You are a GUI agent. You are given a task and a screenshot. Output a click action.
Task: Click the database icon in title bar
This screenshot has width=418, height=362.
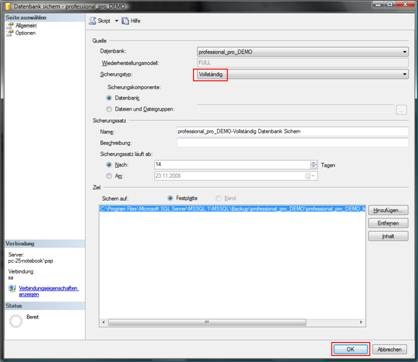(x=8, y=6)
